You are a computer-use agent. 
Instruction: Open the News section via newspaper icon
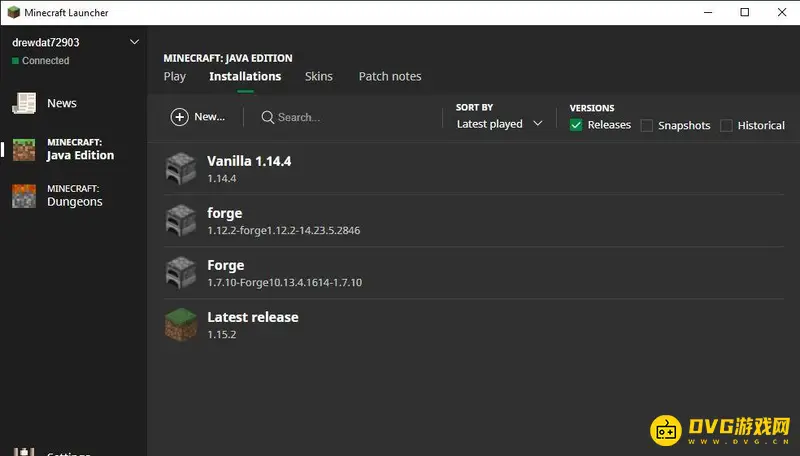pyautogui.click(x=24, y=103)
